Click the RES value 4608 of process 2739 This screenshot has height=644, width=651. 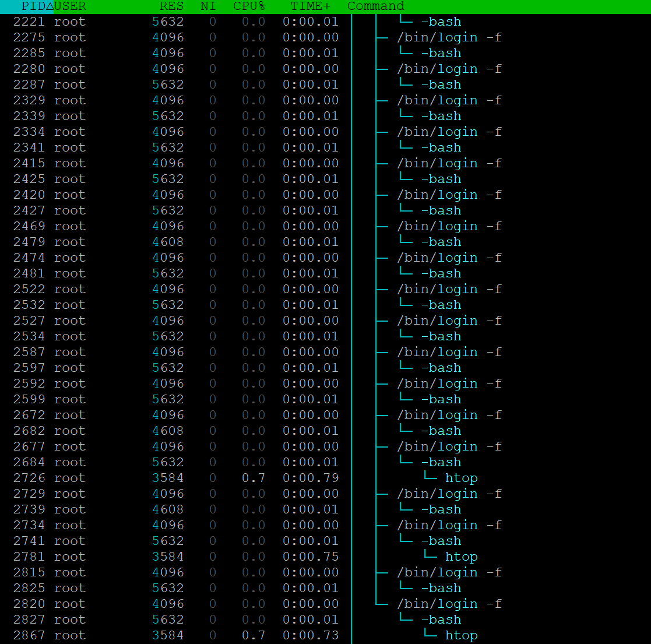coord(167,509)
